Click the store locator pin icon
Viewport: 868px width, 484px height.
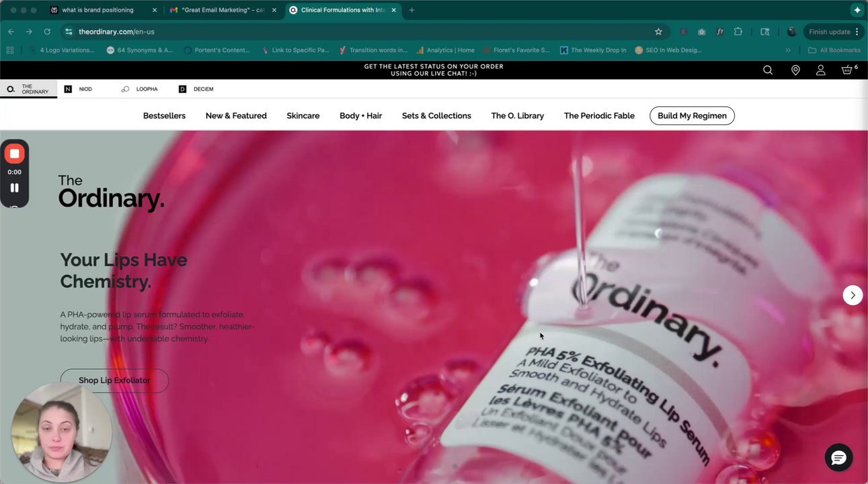point(795,70)
